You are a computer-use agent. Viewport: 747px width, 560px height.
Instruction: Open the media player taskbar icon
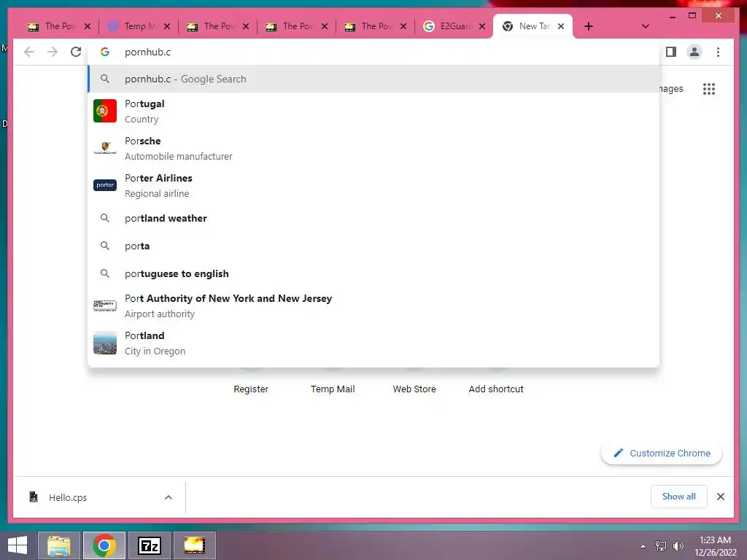point(194,545)
